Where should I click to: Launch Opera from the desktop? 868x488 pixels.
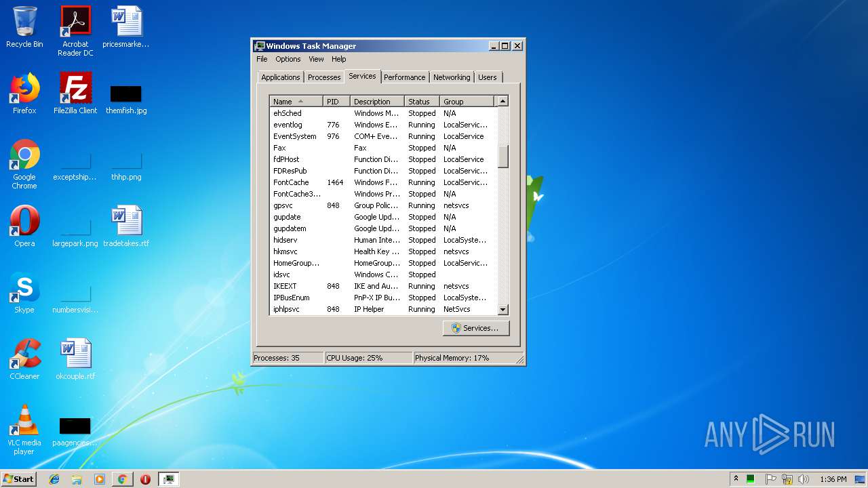pos(24,226)
